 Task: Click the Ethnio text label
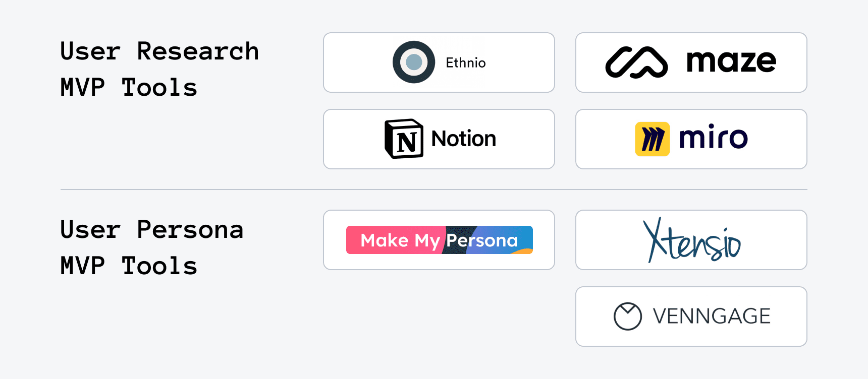[x=465, y=63]
